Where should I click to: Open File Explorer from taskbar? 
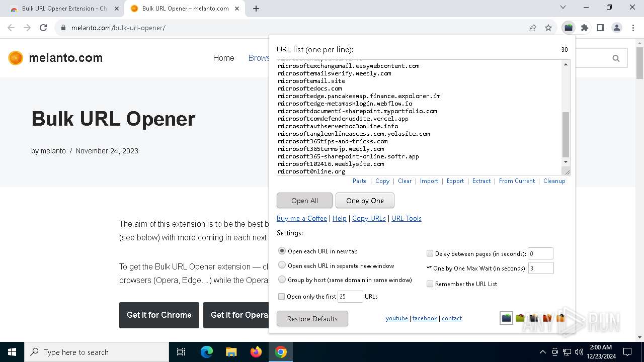pyautogui.click(x=231, y=352)
